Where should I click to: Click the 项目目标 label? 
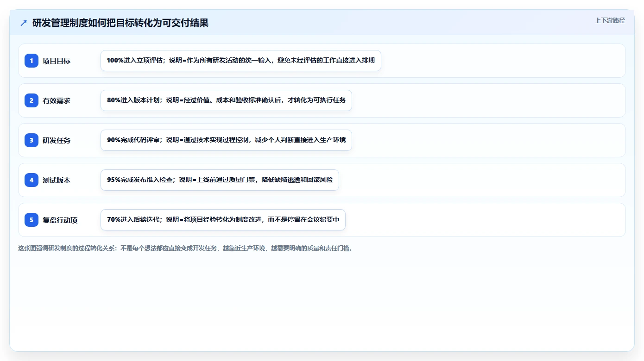coord(57,61)
